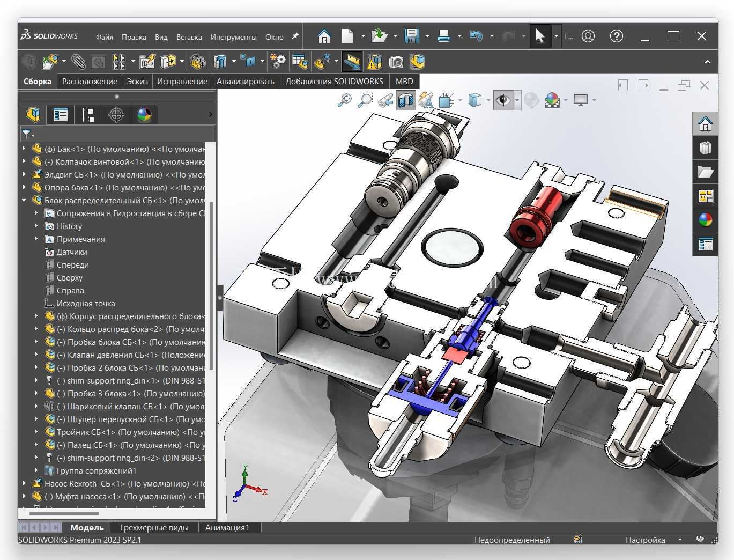This screenshot has height=560, width=734.
Task: Expand the Насос Rexroth СБ<1> node
Action: (24, 483)
